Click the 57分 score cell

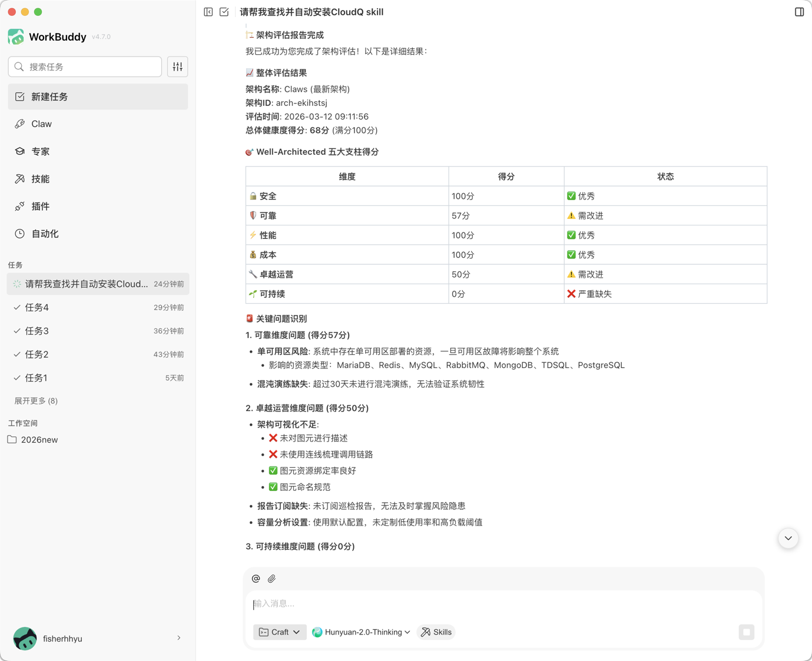point(506,215)
